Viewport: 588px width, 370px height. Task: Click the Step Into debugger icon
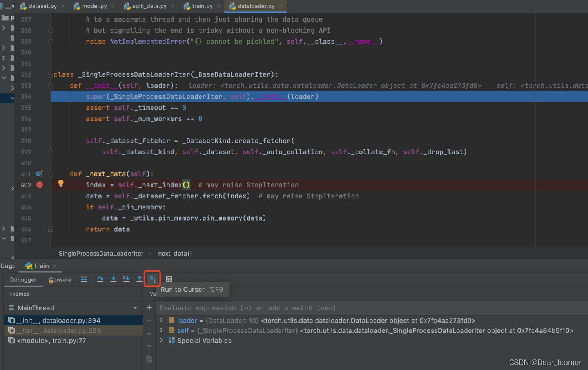(113, 279)
